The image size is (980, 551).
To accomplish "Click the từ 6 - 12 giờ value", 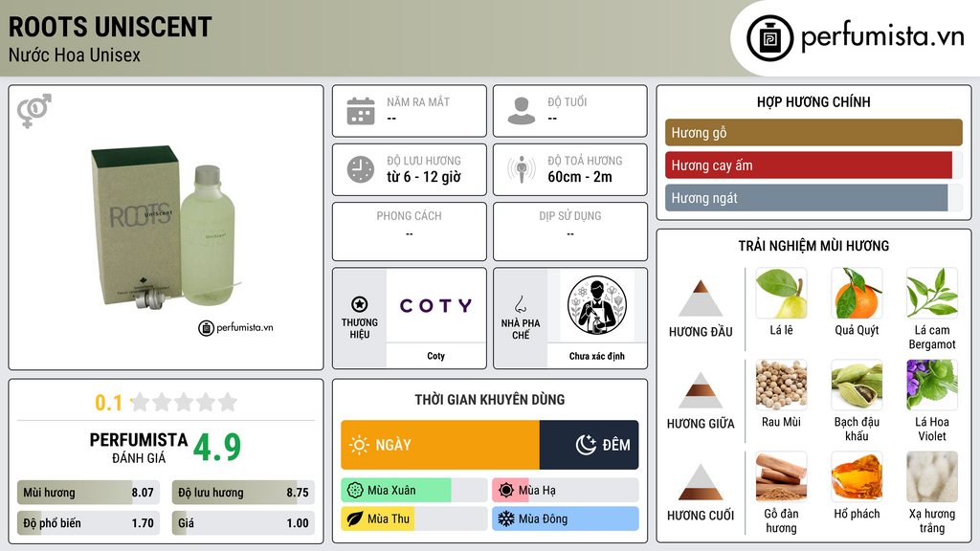I will (x=424, y=177).
